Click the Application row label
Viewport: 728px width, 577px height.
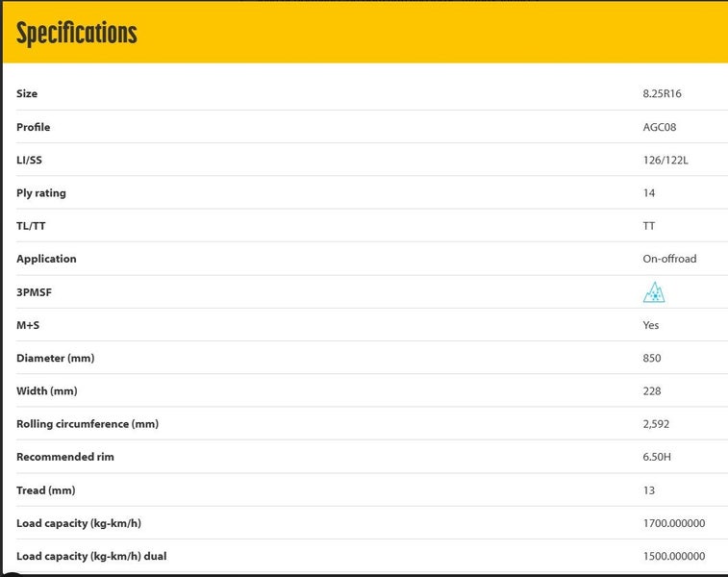(46, 259)
